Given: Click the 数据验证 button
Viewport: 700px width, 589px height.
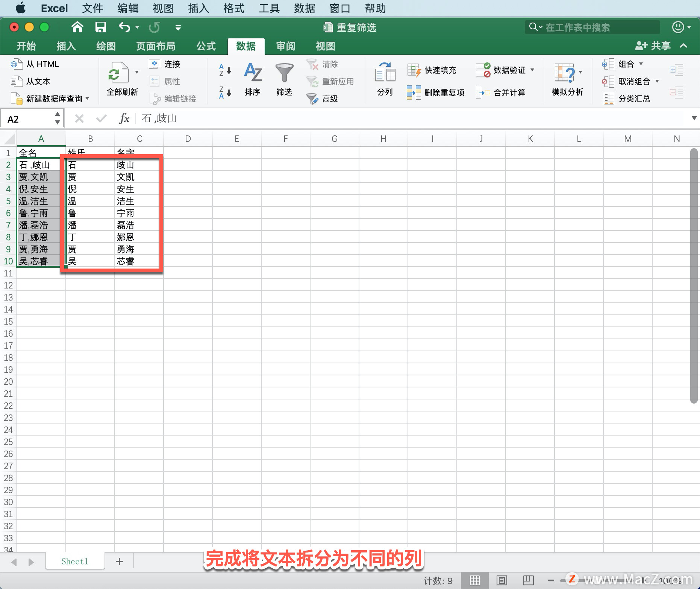Looking at the screenshot, I should (x=501, y=70).
